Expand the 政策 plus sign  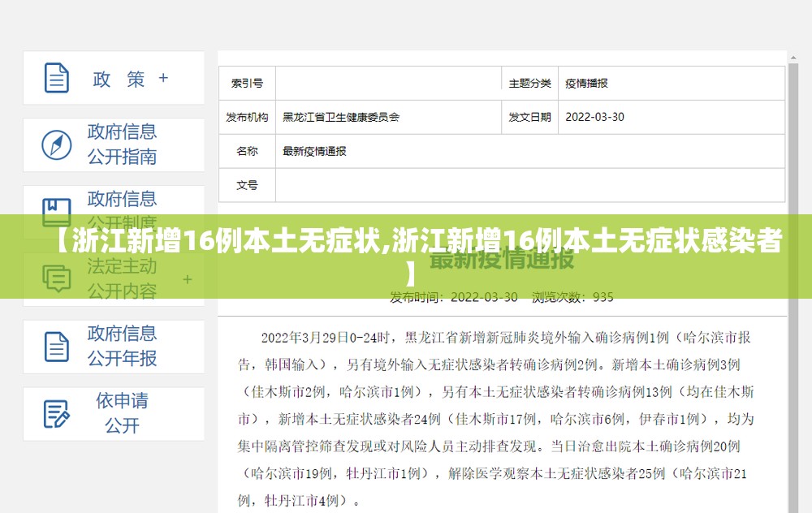pyautogui.click(x=163, y=78)
